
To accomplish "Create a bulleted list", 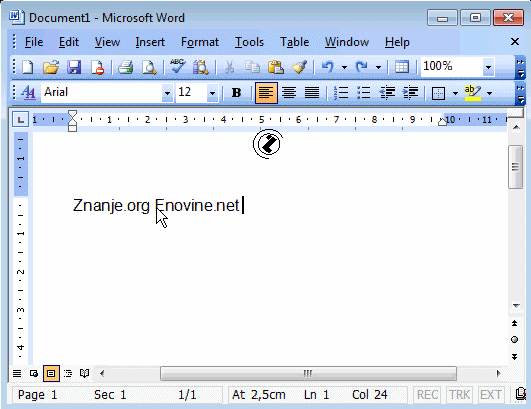I will click(x=363, y=92).
